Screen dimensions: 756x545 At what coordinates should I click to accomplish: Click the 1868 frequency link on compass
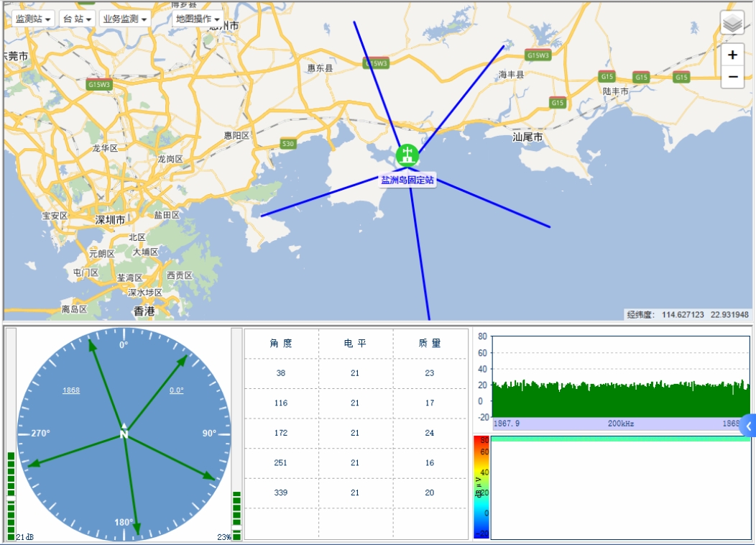(71, 390)
